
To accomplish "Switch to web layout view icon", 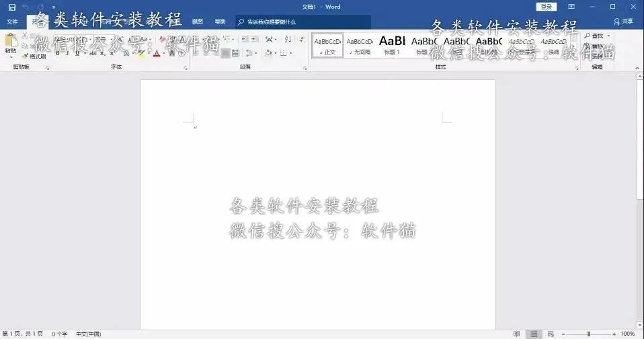I will (551, 334).
